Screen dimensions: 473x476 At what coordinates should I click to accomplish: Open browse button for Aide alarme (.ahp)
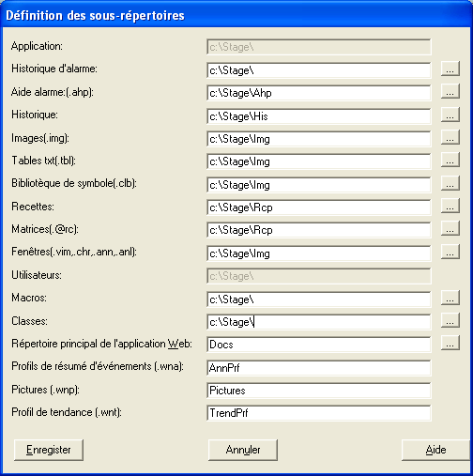pos(450,91)
